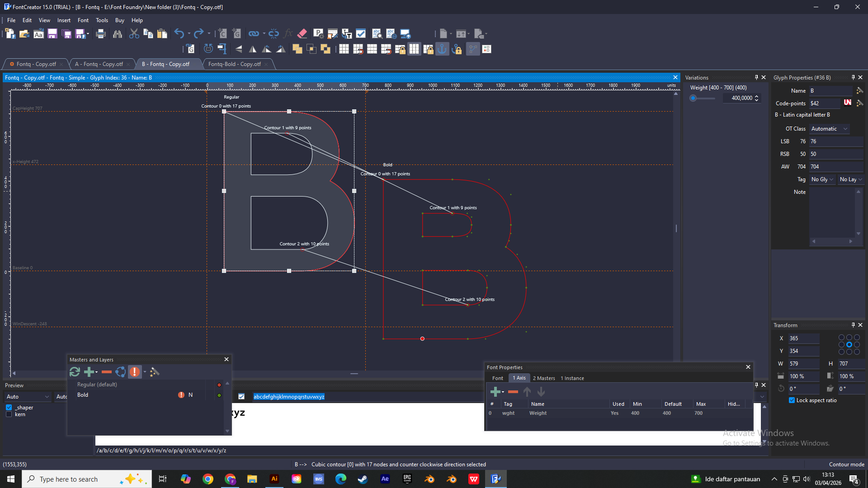Click the refresh icon in Masters and Layers
This screenshot has height=488, width=868.
75,372
